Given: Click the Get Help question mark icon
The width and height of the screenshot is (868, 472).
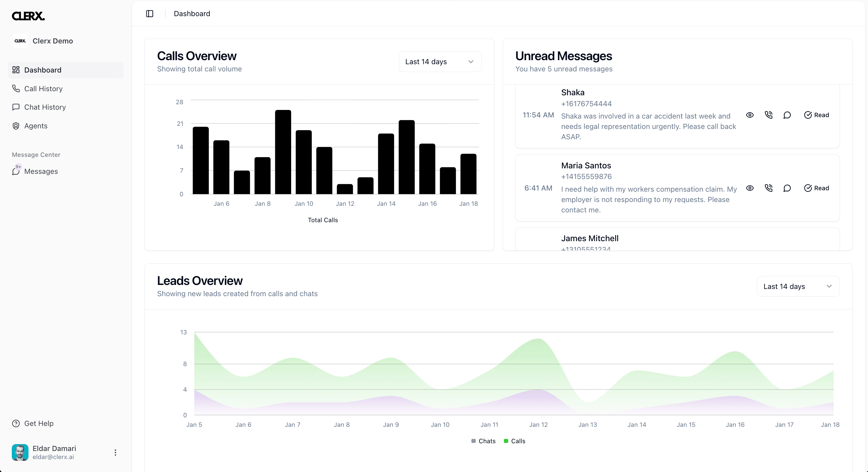Looking at the screenshot, I should (16, 423).
